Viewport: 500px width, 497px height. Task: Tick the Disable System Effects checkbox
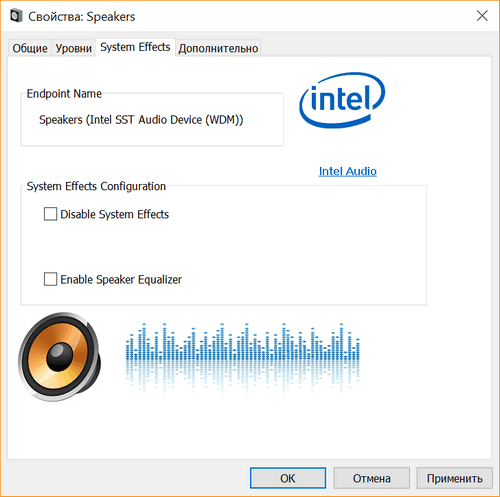tap(50, 214)
